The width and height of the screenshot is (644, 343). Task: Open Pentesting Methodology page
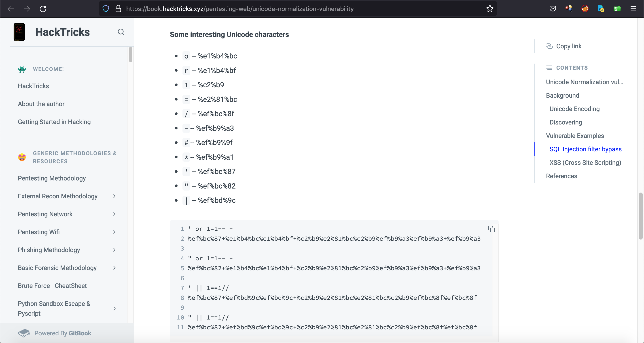tap(52, 178)
